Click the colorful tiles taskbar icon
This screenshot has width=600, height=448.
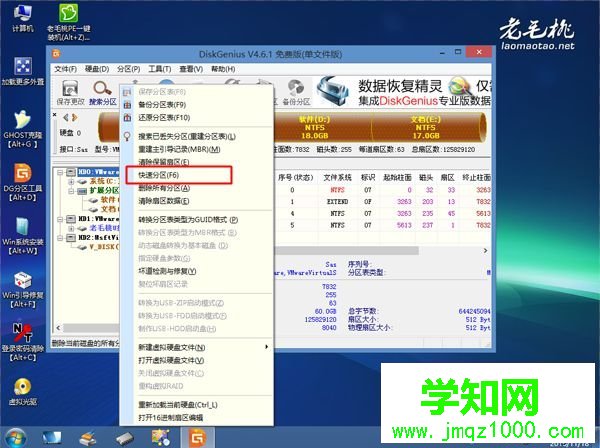coord(161,438)
